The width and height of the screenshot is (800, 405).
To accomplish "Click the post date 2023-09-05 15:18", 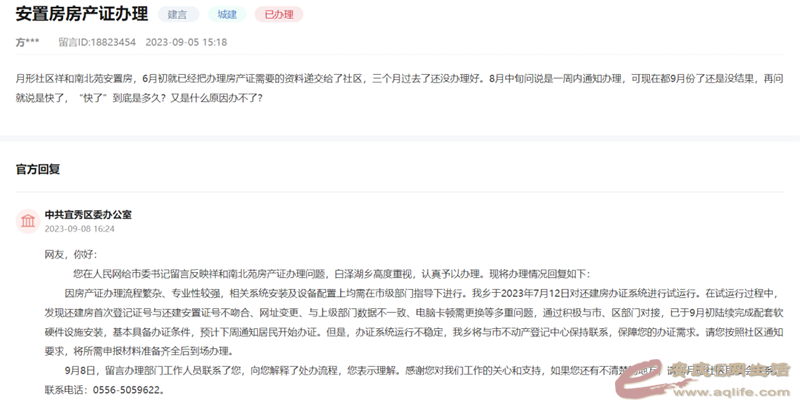I will (187, 43).
